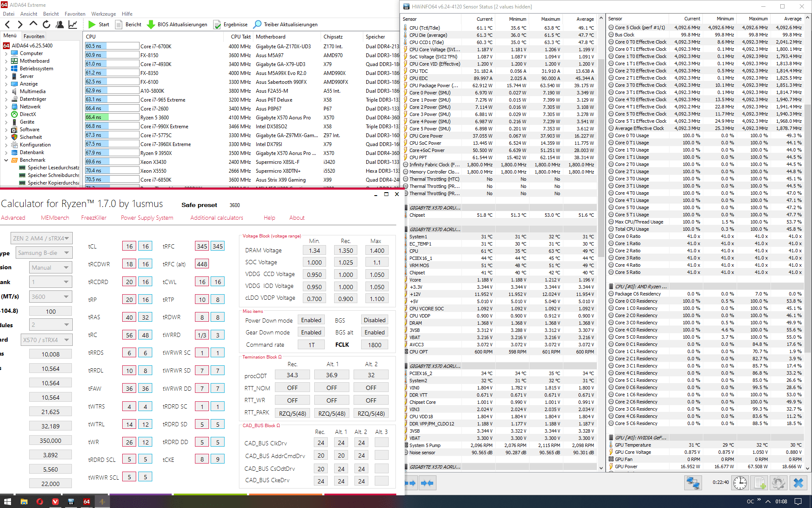The width and height of the screenshot is (812, 508).
Task: Switch to HWiNFO taskbar icon
Action: coord(71,501)
